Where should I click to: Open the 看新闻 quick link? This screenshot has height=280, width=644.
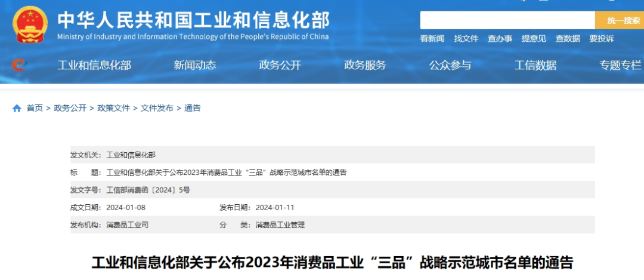coord(432,39)
